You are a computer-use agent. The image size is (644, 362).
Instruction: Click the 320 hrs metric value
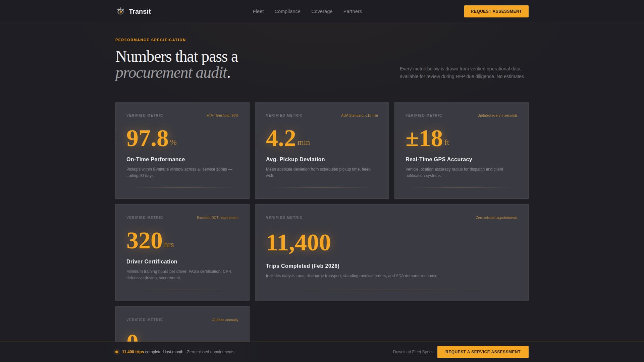point(150,240)
